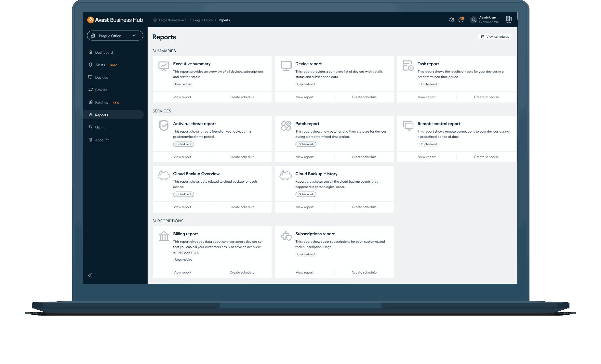Viewport: 601px width, 364px height.
Task: Create schedule for Remote control report
Action: [x=486, y=157]
